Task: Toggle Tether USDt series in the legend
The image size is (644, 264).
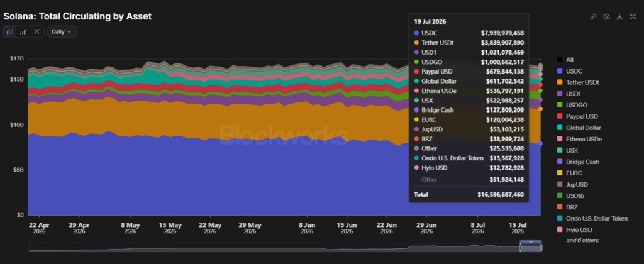Action: [x=577, y=82]
